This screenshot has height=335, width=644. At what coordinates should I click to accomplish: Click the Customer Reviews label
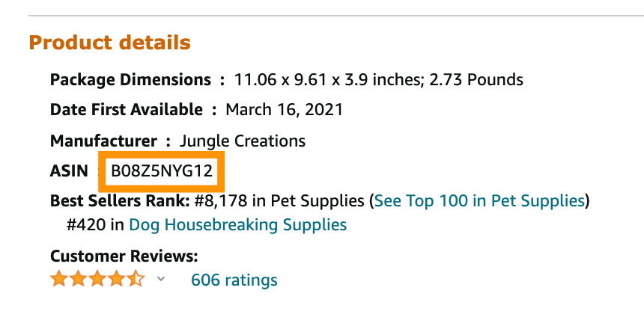coord(124,256)
